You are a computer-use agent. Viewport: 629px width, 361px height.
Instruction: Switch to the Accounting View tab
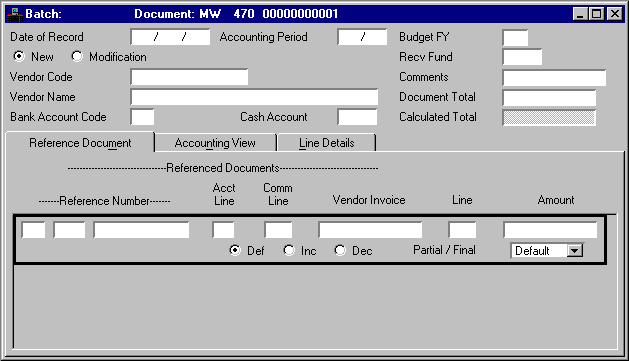[215, 143]
